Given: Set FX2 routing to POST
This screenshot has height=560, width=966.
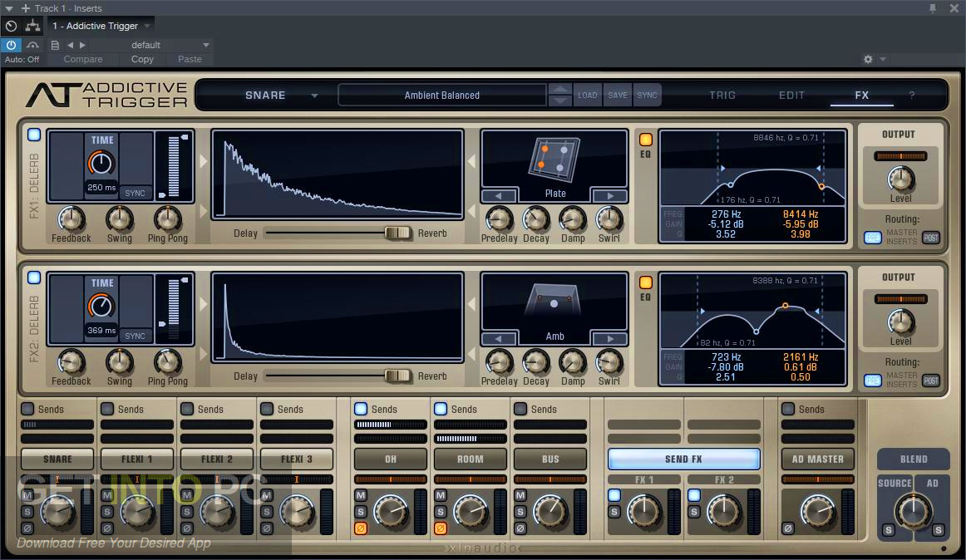Looking at the screenshot, I should (931, 380).
